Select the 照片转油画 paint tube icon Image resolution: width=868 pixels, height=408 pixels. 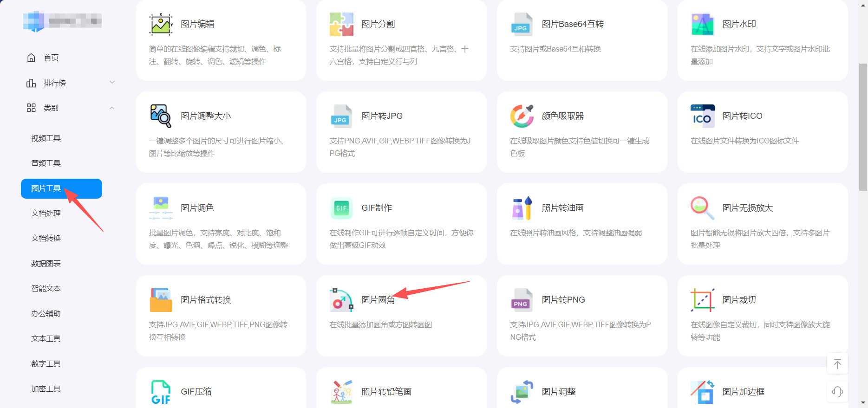522,208
